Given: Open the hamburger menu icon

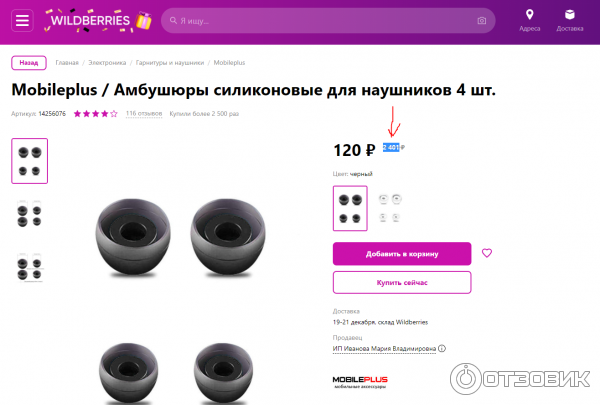Looking at the screenshot, I should (x=22, y=20).
